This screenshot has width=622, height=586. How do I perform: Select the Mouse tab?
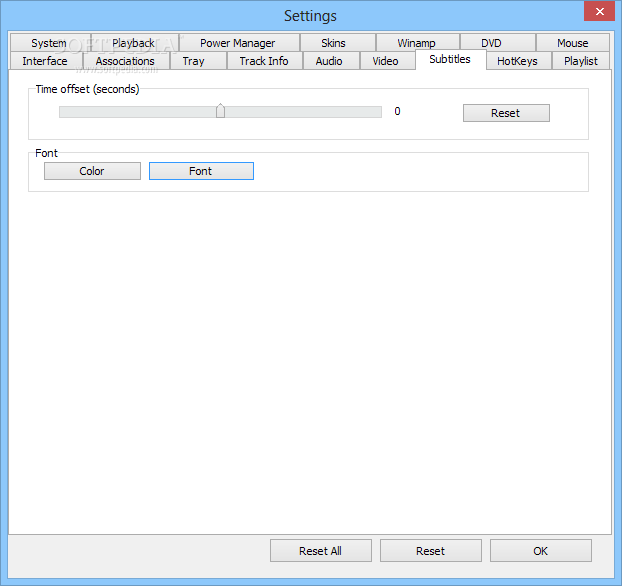click(573, 43)
